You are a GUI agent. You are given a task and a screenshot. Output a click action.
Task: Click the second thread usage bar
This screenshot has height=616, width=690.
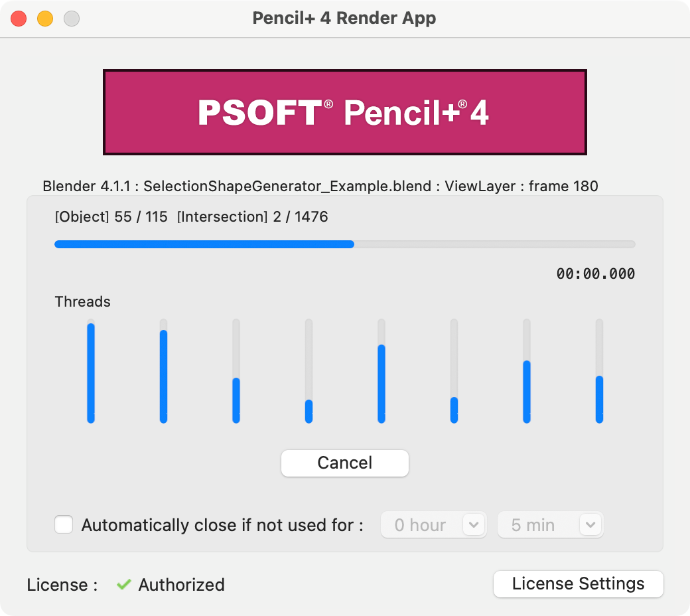(163, 371)
